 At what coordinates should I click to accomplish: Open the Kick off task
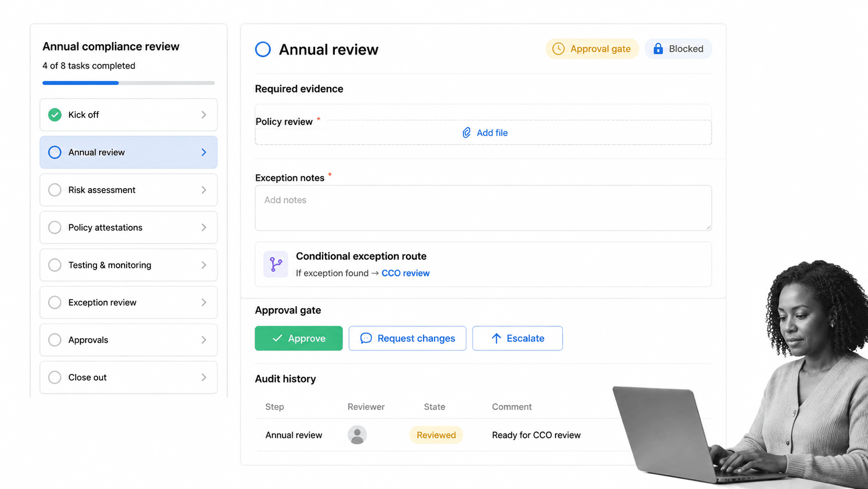pyautogui.click(x=128, y=115)
